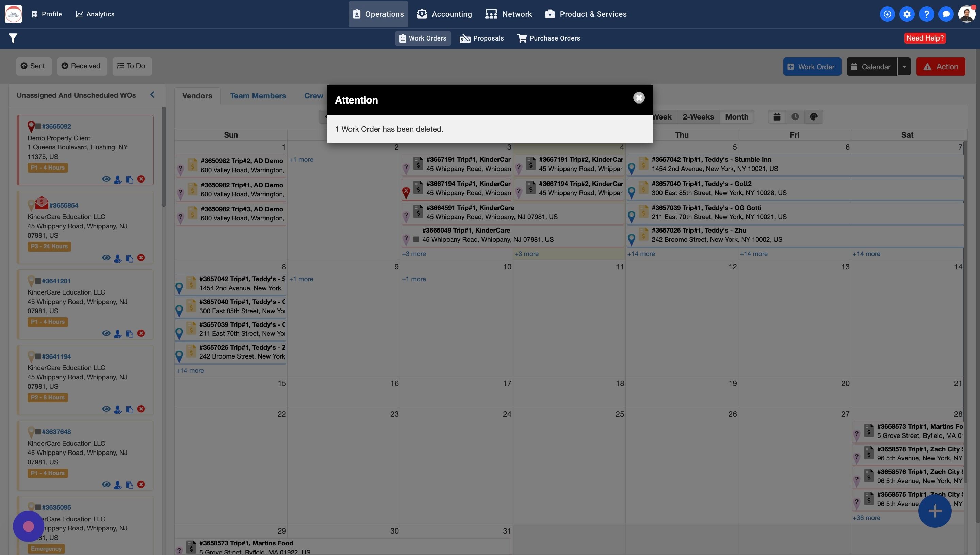Image resolution: width=980 pixels, height=555 pixels.
Task: Close the Attention dialog
Action: [639, 98]
